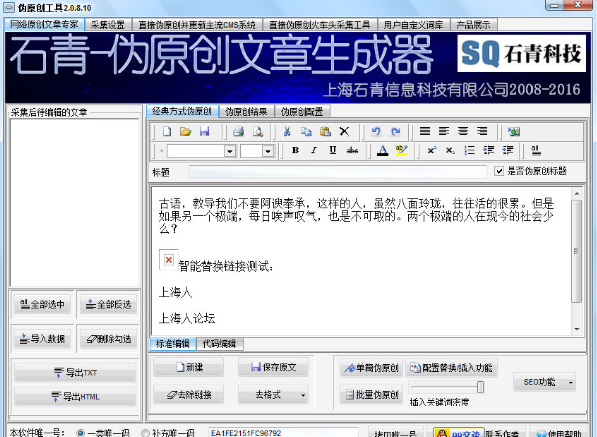The image size is (597, 437).
Task: Toggle the 是否伪原创标题 checkbox
Action: tap(499, 171)
